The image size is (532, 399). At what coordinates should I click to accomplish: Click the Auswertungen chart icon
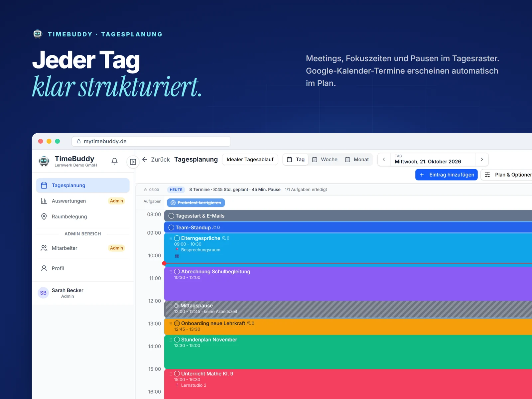coord(44,201)
